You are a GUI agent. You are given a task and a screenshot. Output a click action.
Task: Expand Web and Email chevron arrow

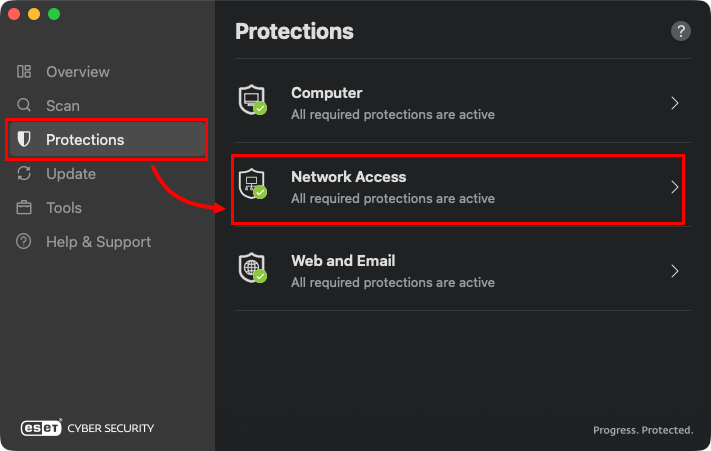(675, 271)
